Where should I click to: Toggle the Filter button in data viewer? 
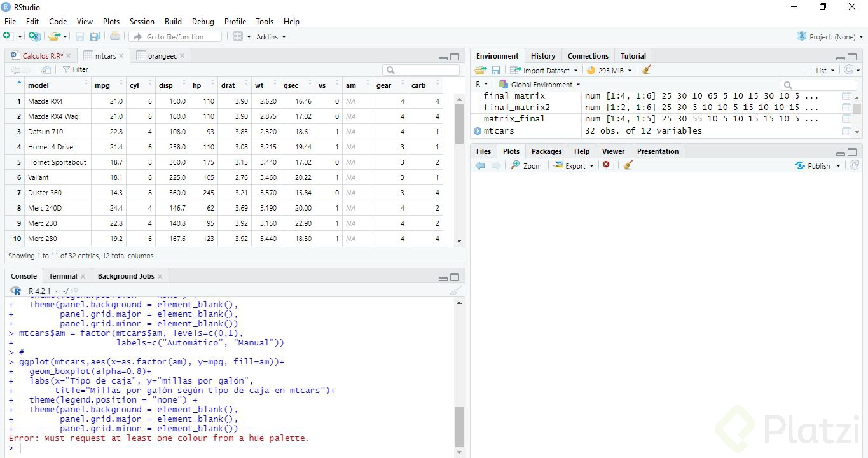point(76,69)
